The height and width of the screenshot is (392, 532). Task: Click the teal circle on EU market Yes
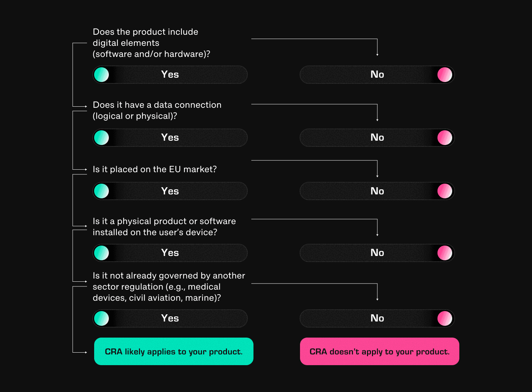tap(102, 191)
